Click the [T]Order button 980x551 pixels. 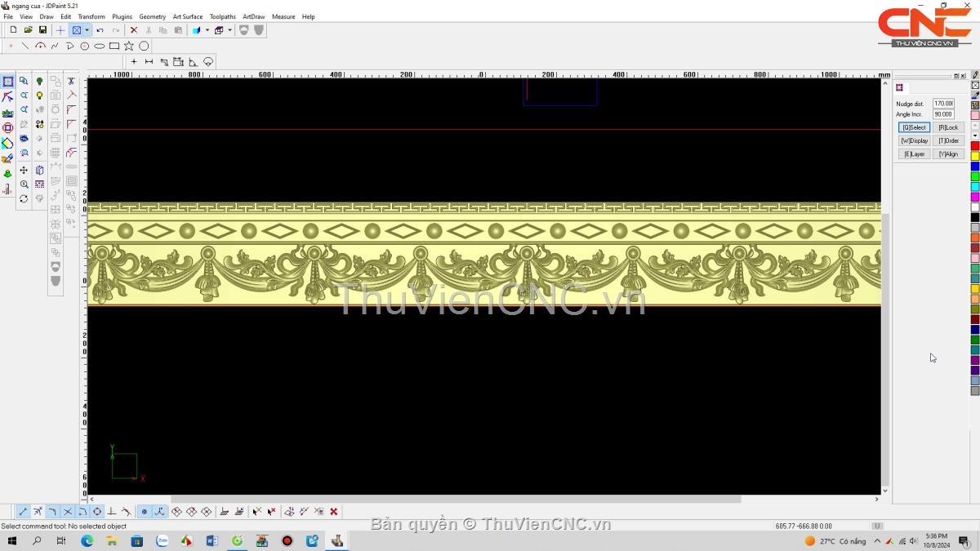point(948,140)
